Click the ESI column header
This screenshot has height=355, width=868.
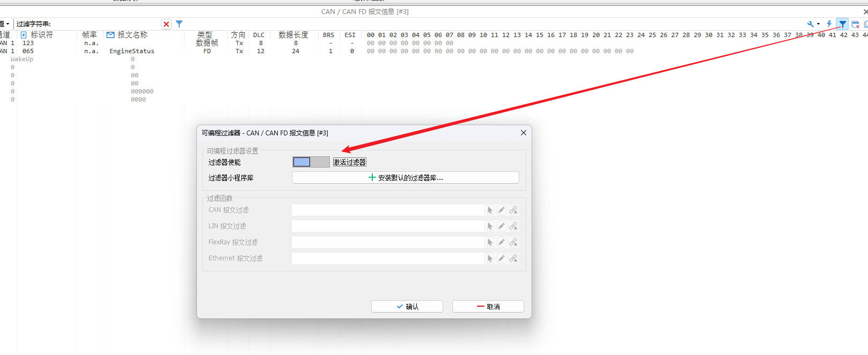point(350,35)
